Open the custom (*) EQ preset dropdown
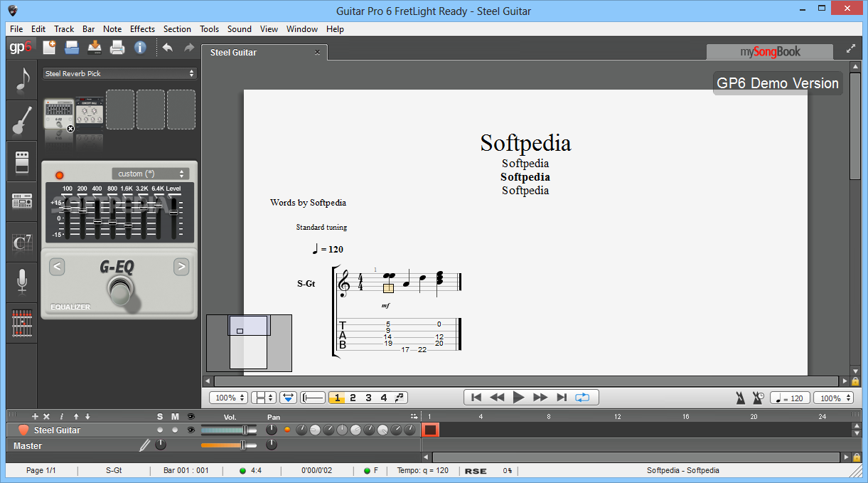 tap(150, 174)
